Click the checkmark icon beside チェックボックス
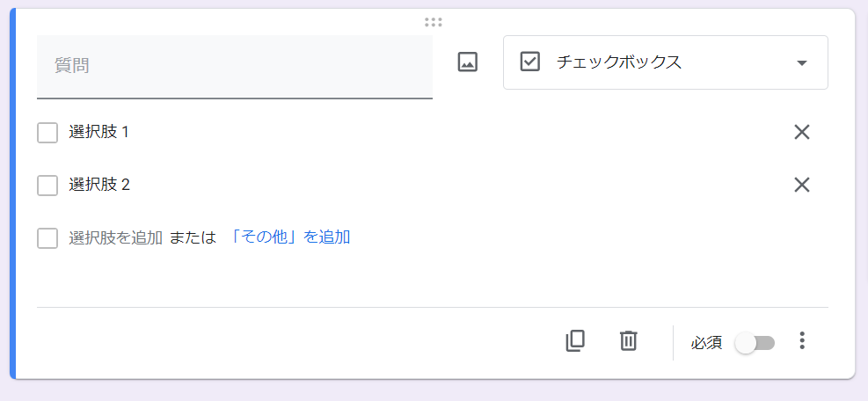 click(529, 62)
